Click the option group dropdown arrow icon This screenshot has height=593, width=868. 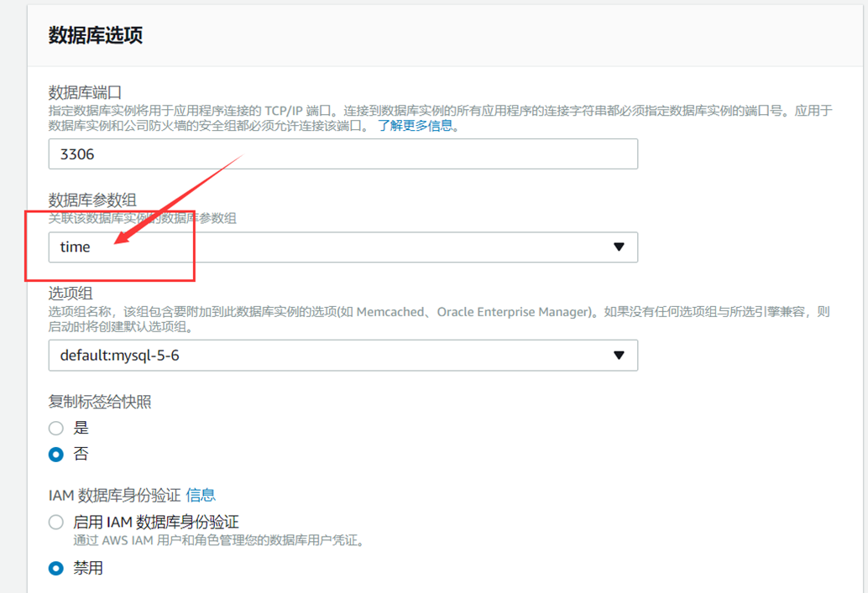pos(619,355)
